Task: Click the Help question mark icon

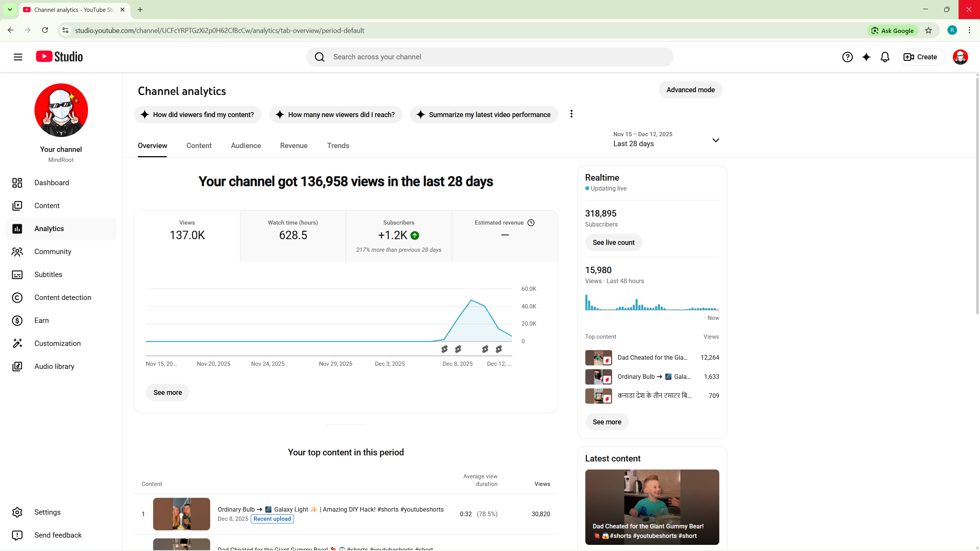Action: coord(847,57)
